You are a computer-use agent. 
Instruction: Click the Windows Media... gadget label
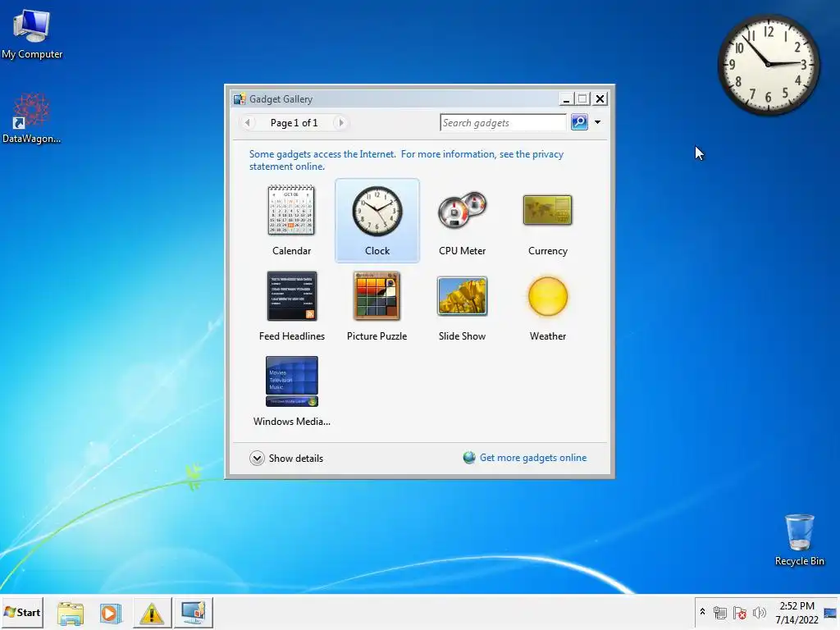(292, 421)
